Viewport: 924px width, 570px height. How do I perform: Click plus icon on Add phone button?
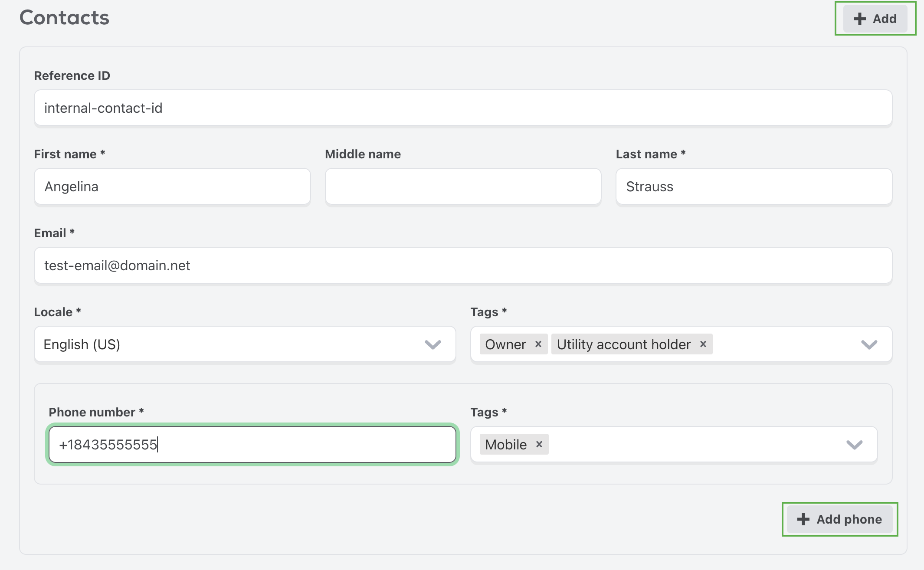tap(803, 519)
